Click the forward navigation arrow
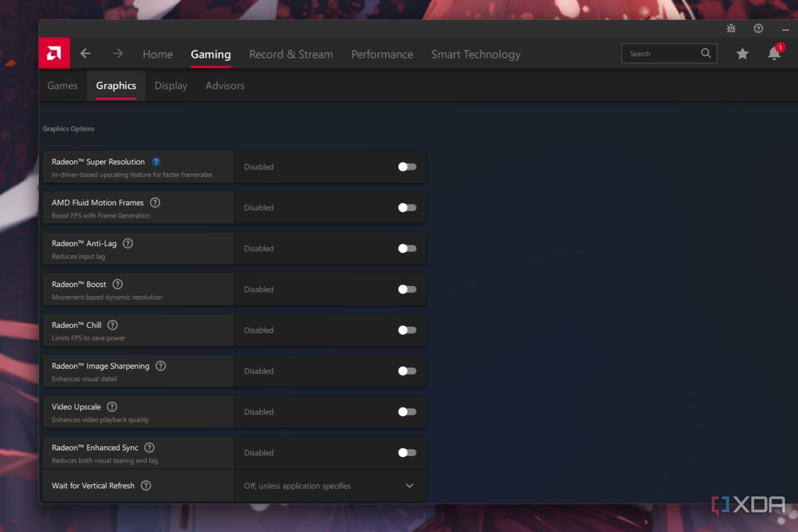Screen dimensions: 798x532 click(118, 54)
